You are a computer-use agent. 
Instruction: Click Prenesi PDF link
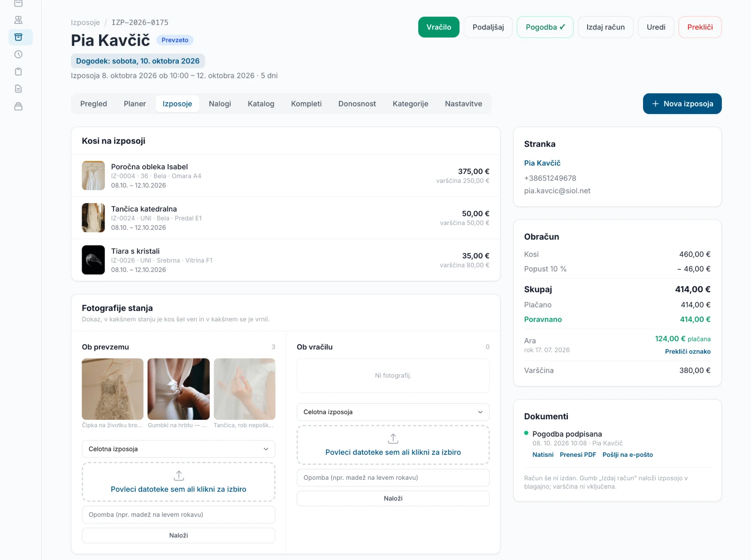coord(578,454)
